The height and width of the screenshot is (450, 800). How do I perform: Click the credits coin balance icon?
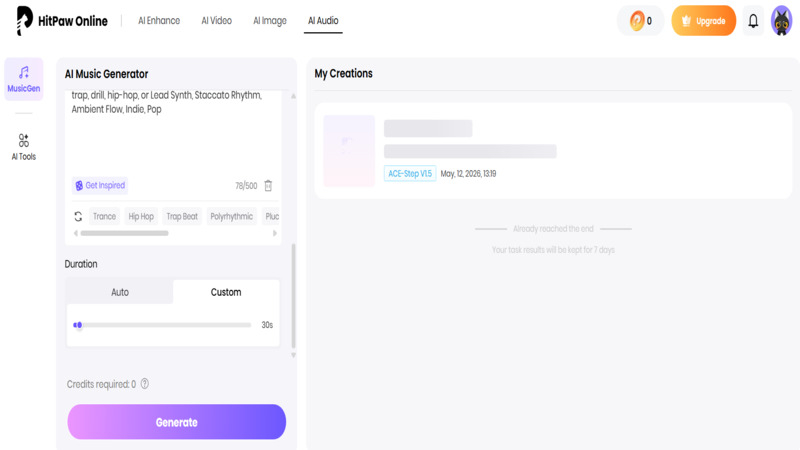pos(637,21)
